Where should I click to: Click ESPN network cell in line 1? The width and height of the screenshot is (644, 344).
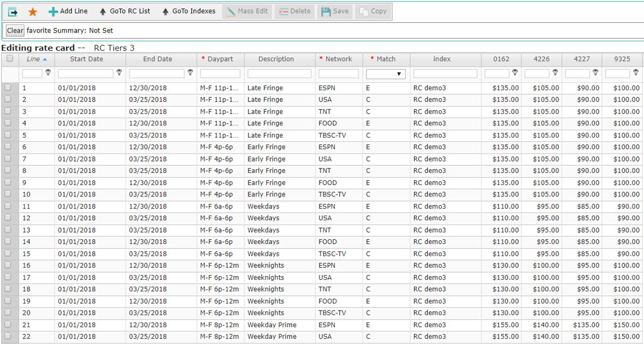point(327,88)
